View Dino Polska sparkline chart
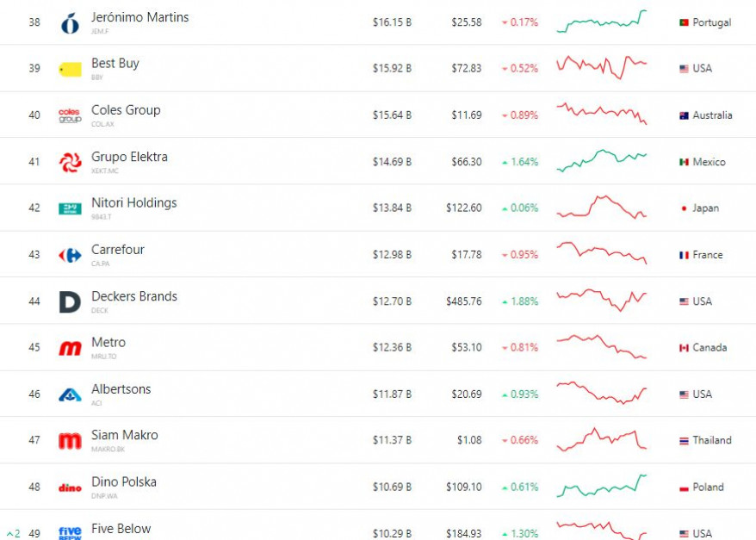Image resolution: width=756 pixels, height=540 pixels. coord(601,487)
